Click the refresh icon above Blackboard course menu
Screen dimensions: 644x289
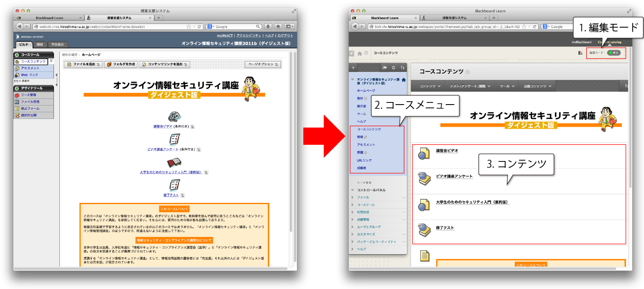pyautogui.click(x=394, y=67)
